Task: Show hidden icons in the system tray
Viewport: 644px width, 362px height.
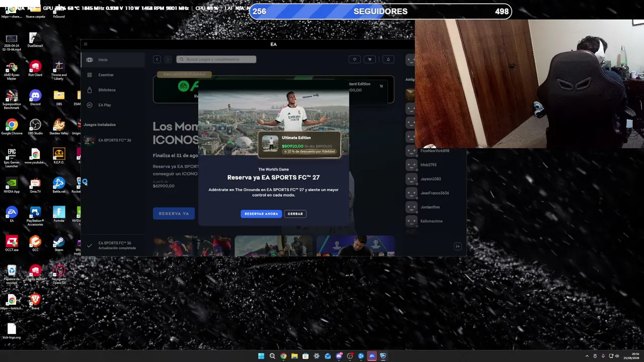Action: click(587, 356)
